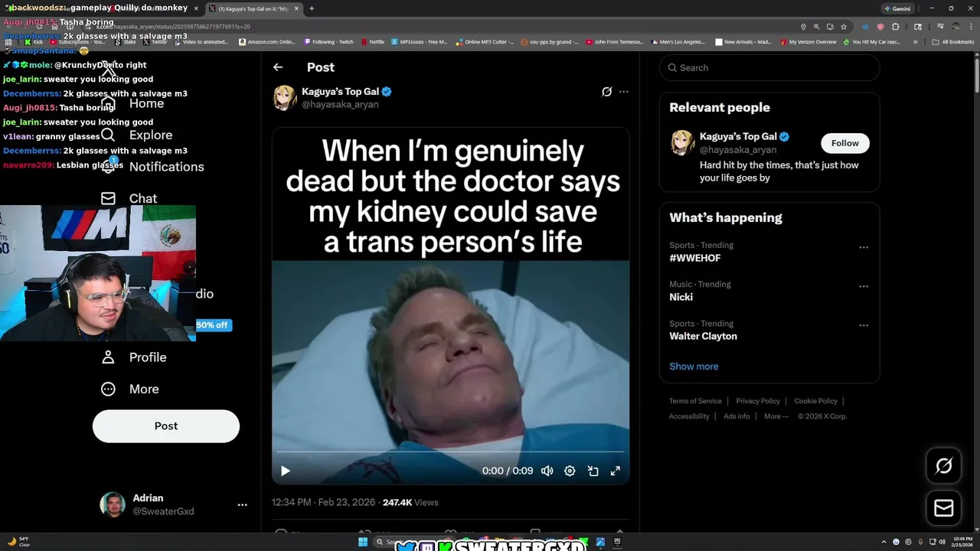Screen dimensions: 980x551
Task: Click the location pin in address bar
Action: click(x=803, y=27)
